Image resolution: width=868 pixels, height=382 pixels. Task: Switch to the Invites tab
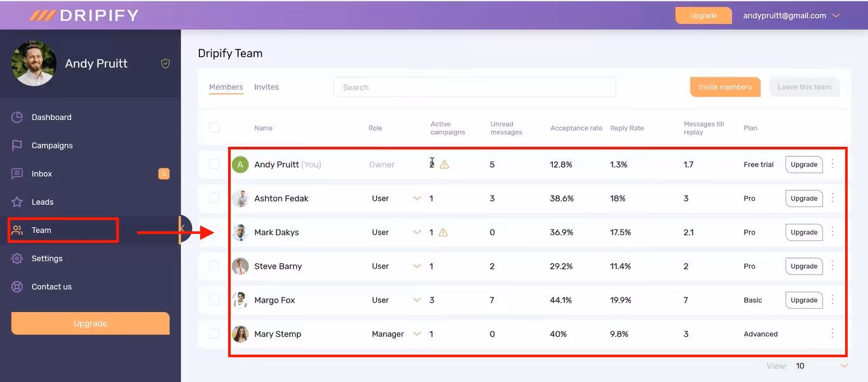266,86
